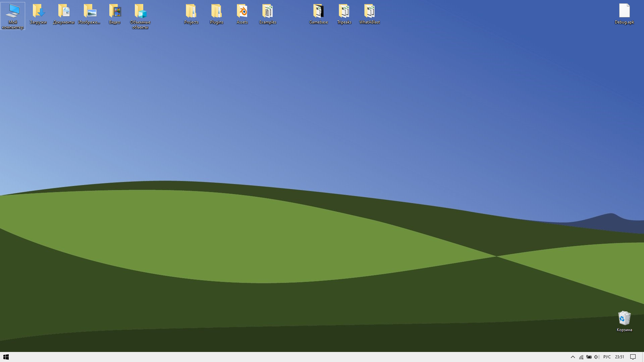Select the Объемные объекты folder icon
Image resolution: width=644 pixels, height=362 pixels.
140,16
